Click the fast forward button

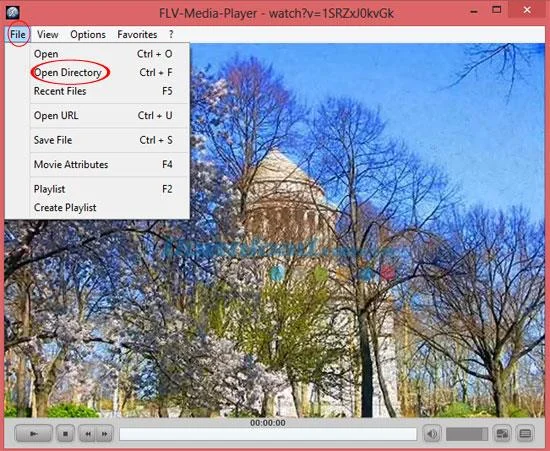pyautogui.click(x=105, y=434)
